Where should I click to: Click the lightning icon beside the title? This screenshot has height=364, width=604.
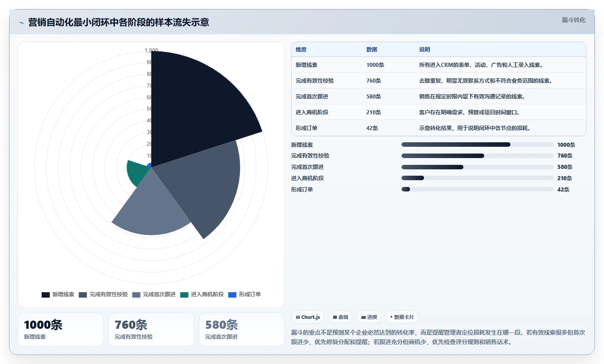click(21, 23)
